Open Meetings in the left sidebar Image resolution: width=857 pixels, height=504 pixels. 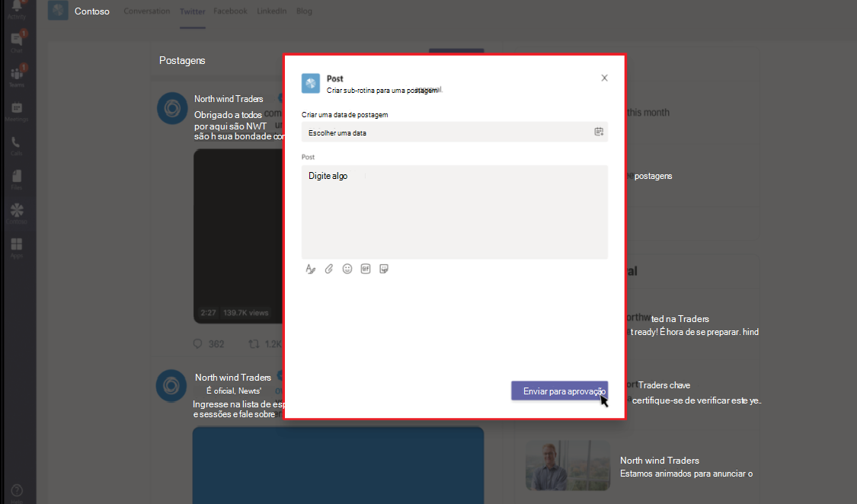tap(17, 111)
